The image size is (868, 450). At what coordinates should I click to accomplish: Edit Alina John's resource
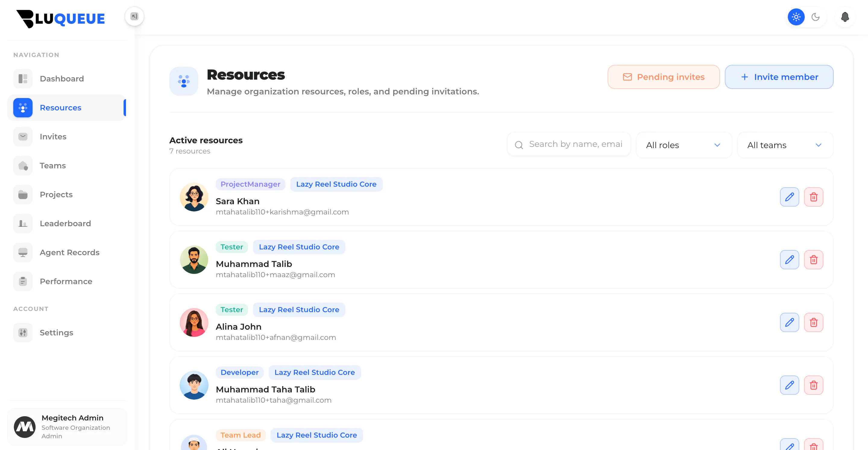tap(789, 322)
